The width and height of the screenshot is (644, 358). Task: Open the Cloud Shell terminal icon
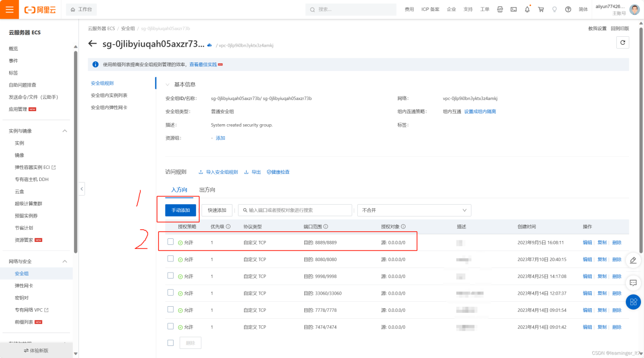click(514, 10)
